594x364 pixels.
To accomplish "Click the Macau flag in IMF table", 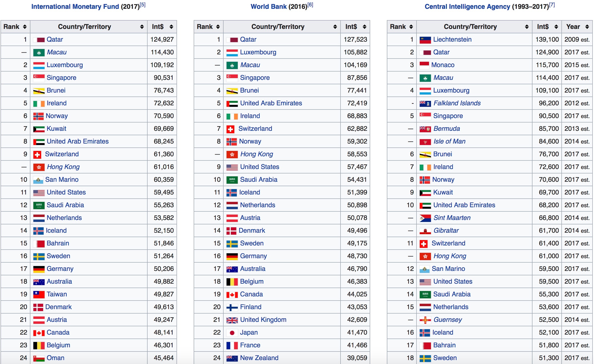I will 39,52.
